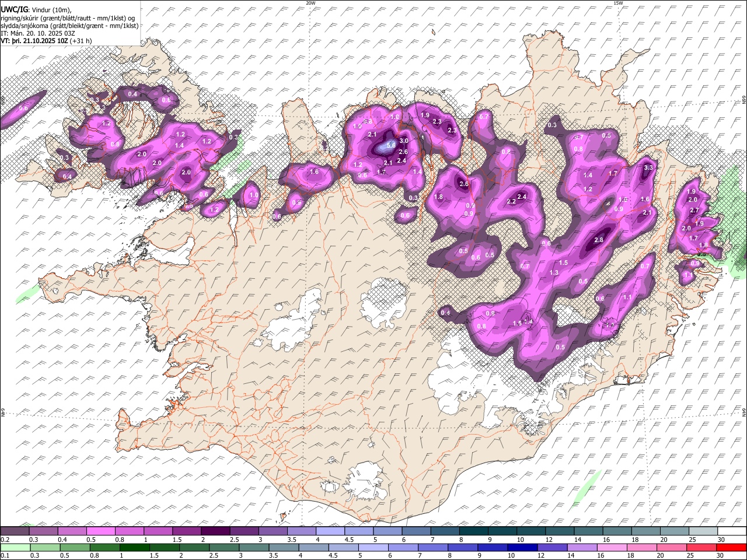Screen dimensions: 747x560
Task: Click the '2.2' value next to 2.4
Action: pos(511,202)
